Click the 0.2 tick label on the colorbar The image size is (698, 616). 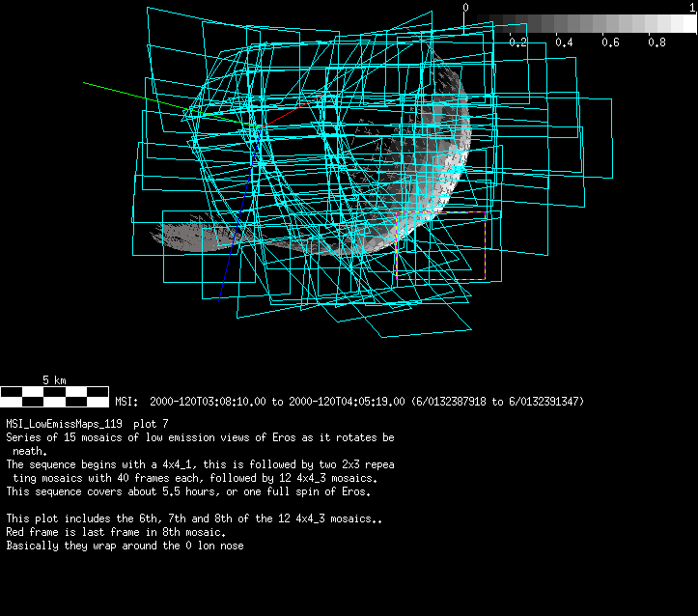(518, 42)
